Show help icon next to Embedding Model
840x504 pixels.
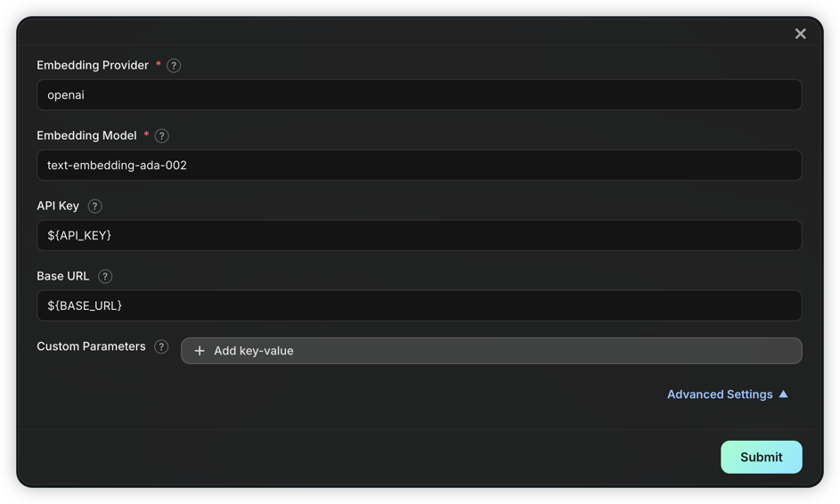162,136
